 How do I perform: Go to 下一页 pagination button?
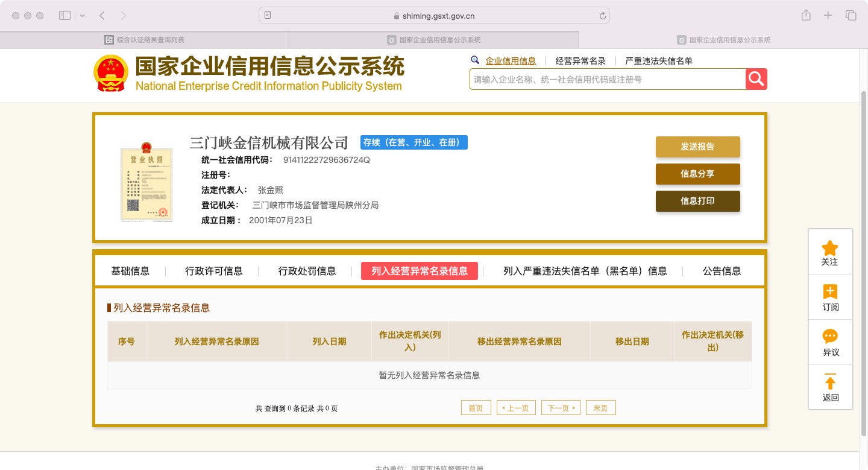pyautogui.click(x=561, y=408)
